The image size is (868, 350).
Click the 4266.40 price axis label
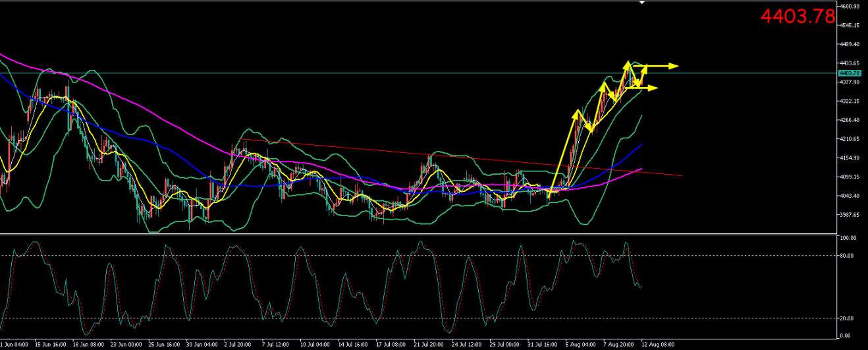click(x=850, y=120)
